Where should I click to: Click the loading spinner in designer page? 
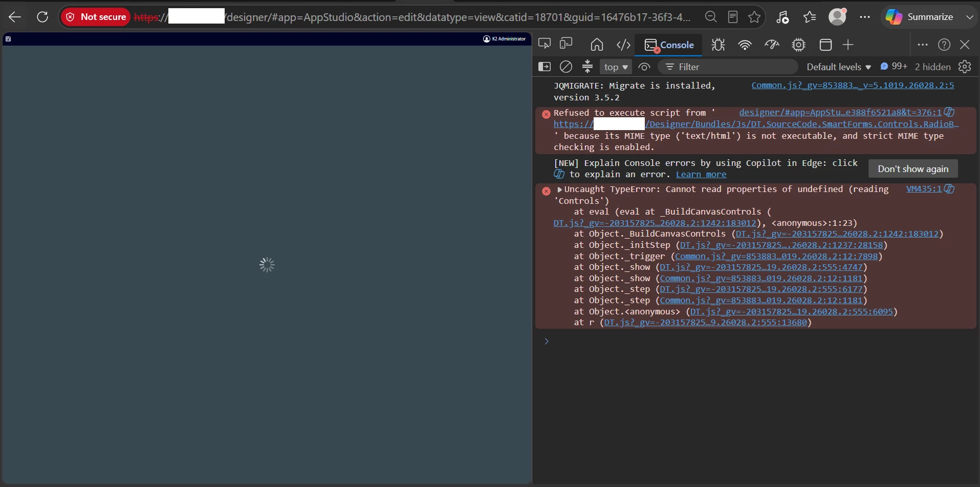tap(267, 265)
